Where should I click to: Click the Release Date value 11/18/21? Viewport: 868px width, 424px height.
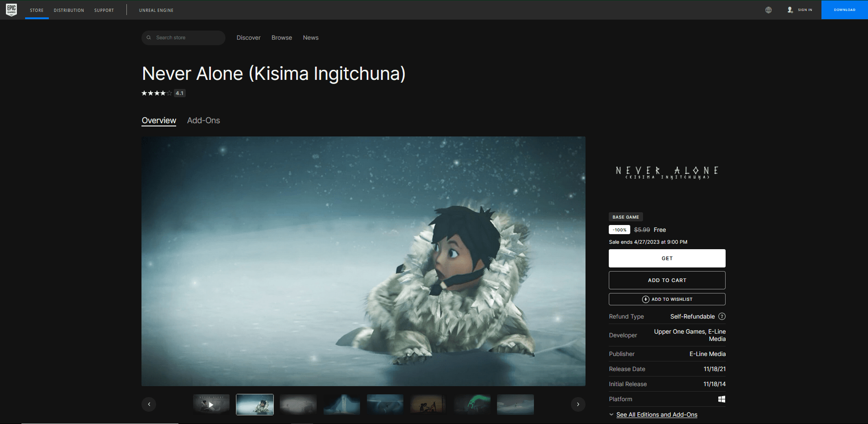[x=714, y=369]
